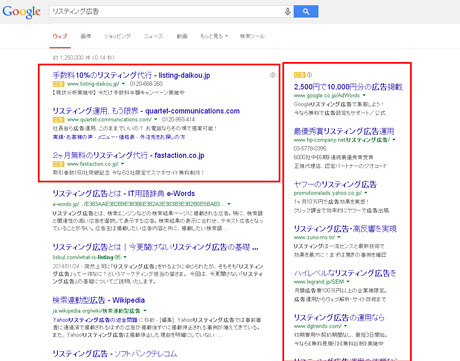This screenshot has height=361, width=460.
Task: Open result 検索連動型広告 - Wikipedia
Action: [99, 300]
